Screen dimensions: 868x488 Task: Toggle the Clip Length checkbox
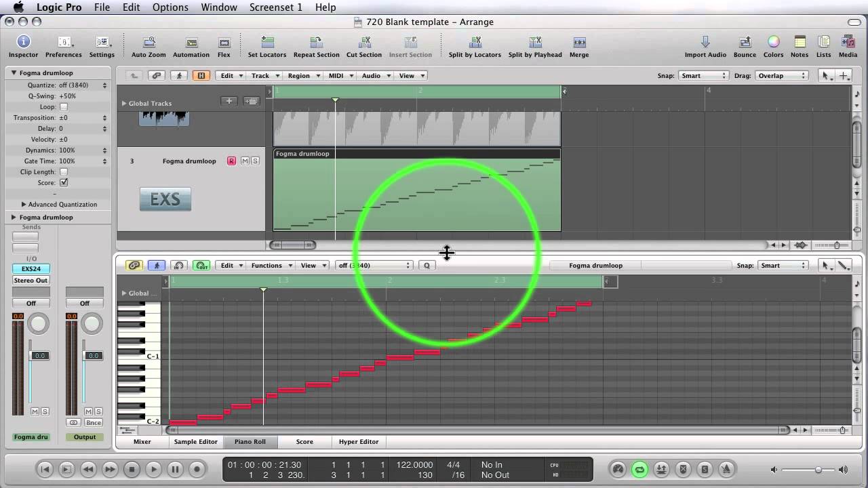pyautogui.click(x=64, y=171)
